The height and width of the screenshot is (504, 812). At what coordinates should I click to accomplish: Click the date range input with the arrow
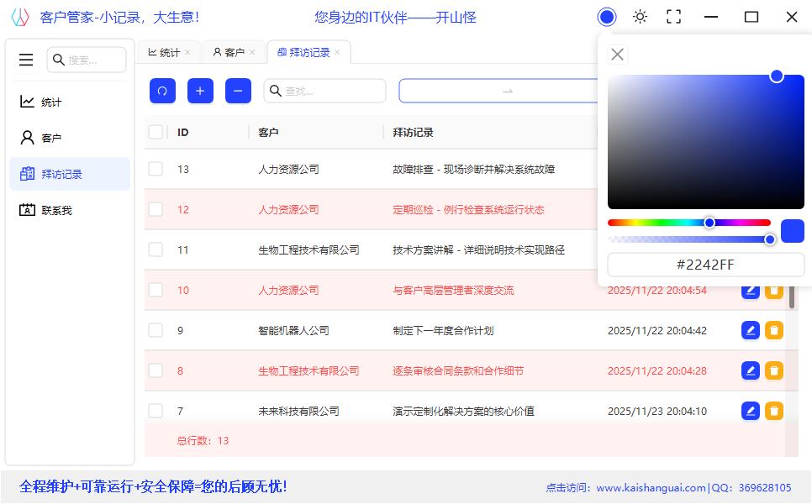pyautogui.click(x=498, y=91)
